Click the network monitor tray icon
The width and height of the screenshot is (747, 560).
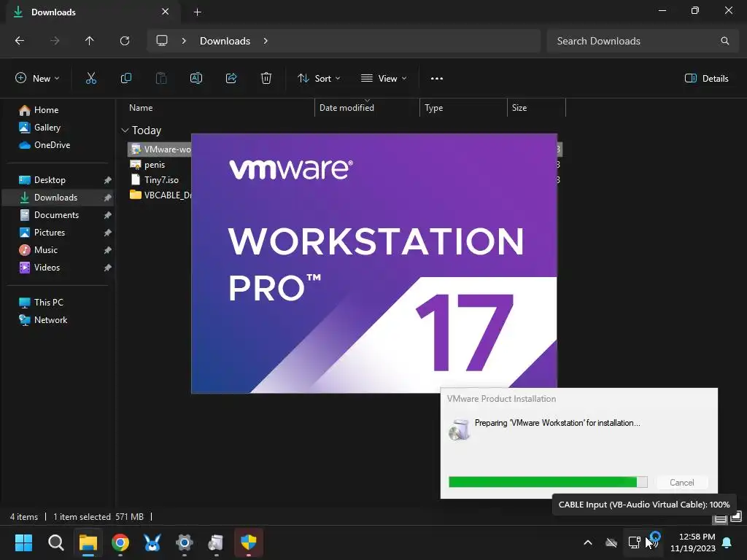coord(634,542)
